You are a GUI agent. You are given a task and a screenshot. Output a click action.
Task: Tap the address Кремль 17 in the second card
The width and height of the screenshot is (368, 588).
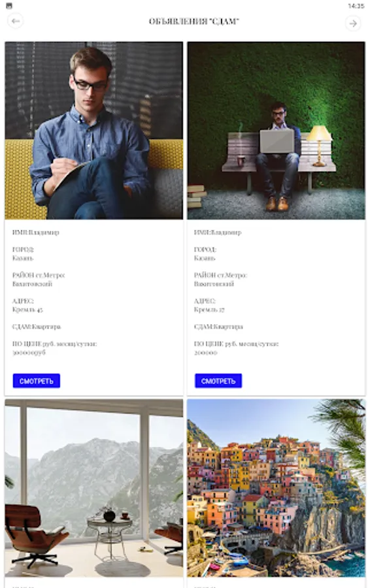tap(209, 310)
